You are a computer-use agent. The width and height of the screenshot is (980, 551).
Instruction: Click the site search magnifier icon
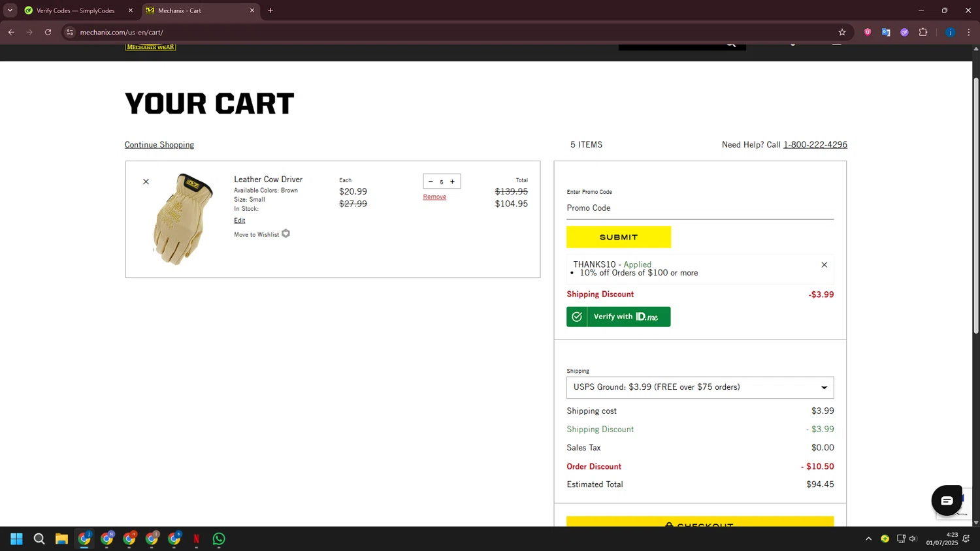click(x=731, y=45)
